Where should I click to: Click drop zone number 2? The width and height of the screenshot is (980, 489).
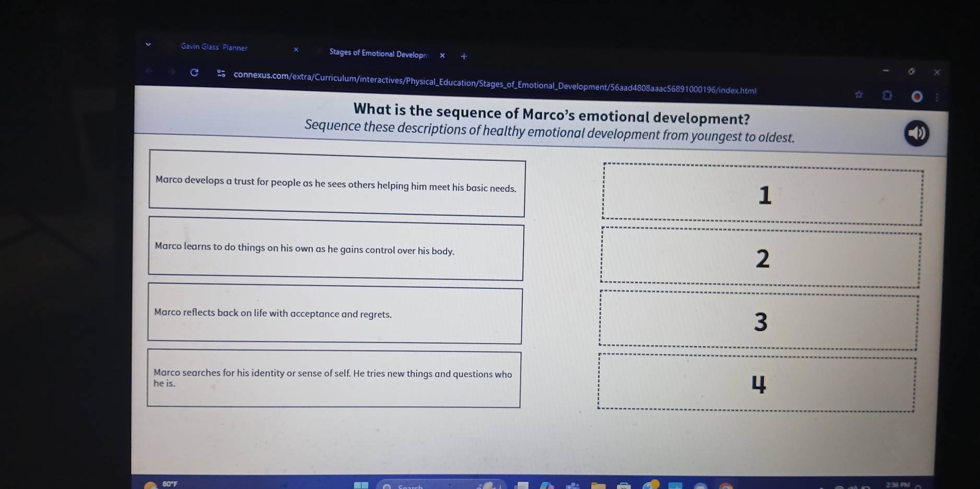click(761, 258)
